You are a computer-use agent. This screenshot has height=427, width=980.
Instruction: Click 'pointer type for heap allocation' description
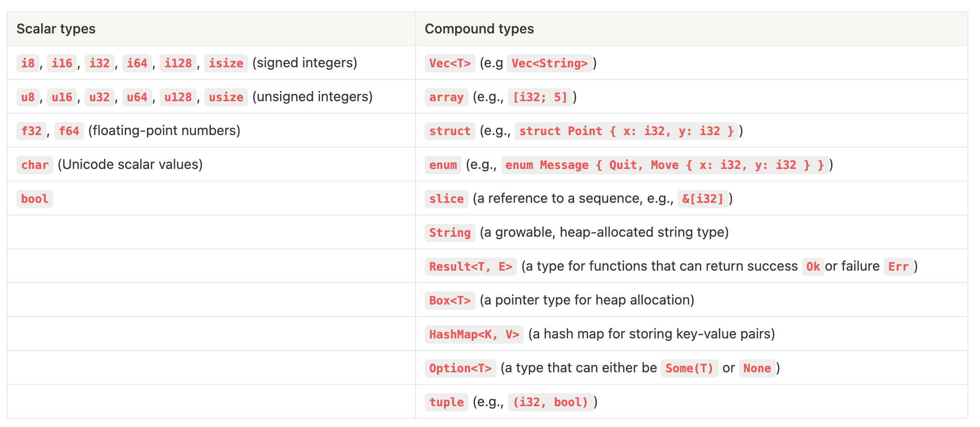[593, 300]
